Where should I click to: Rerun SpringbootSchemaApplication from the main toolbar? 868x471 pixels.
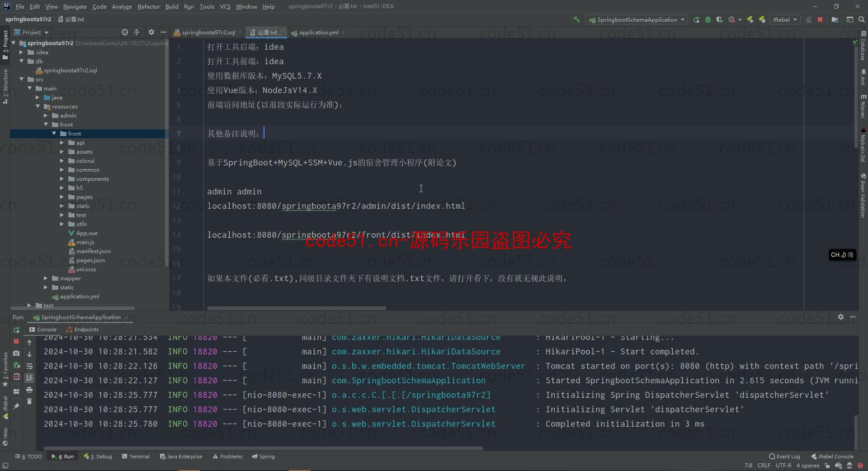tap(696, 19)
